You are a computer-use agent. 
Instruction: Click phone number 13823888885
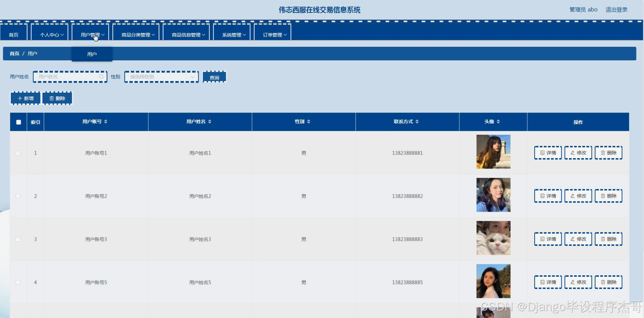(407, 283)
